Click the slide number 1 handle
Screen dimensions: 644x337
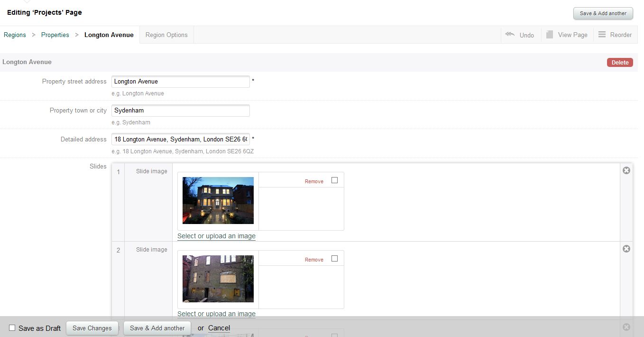[118, 171]
